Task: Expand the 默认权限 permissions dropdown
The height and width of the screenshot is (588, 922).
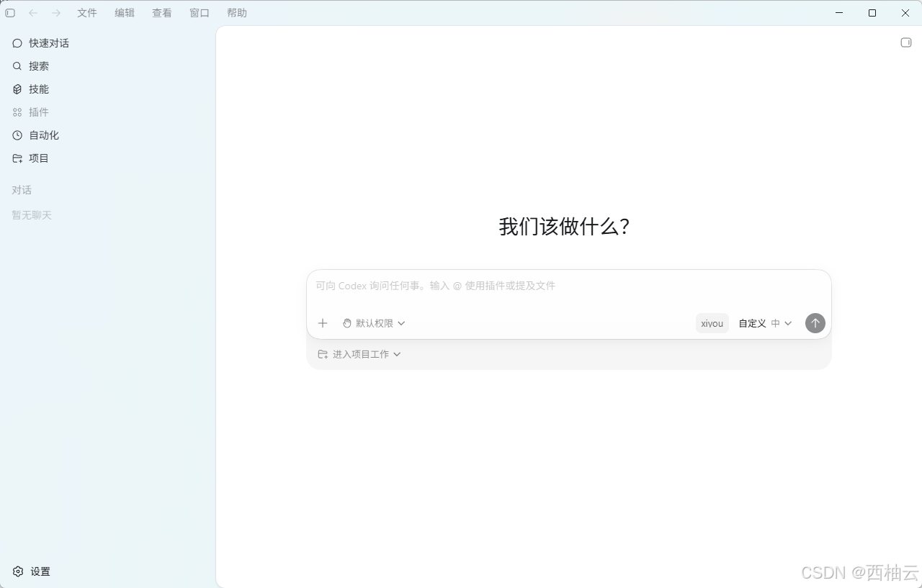Action: 374,323
